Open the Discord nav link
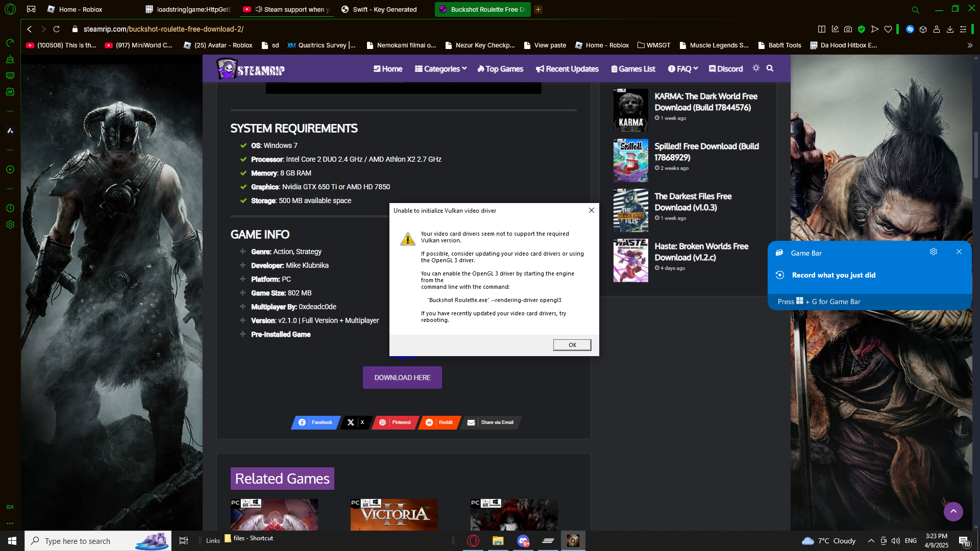This screenshot has height=551, width=980. (x=726, y=69)
